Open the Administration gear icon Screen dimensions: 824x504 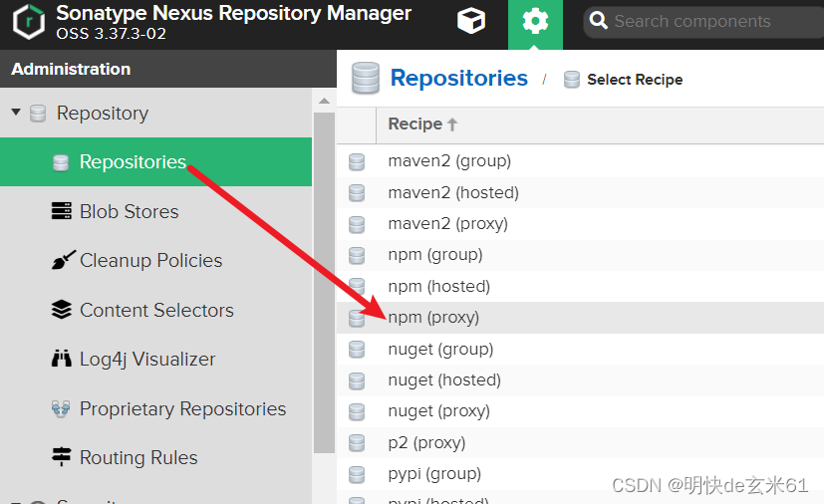pyautogui.click(x=535, y=22)
